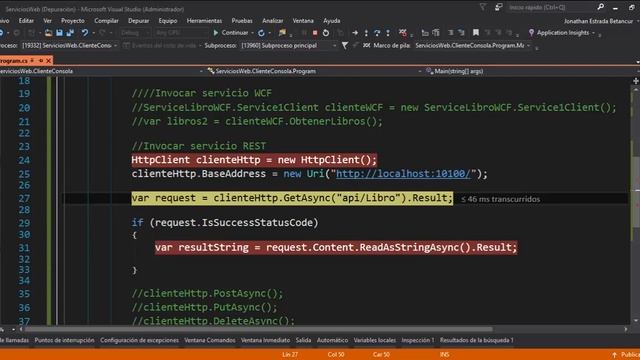Viewport: 640px width, 360px height.
Task: Switch to the Inspección 1 tab
Action: click(418, 340)
